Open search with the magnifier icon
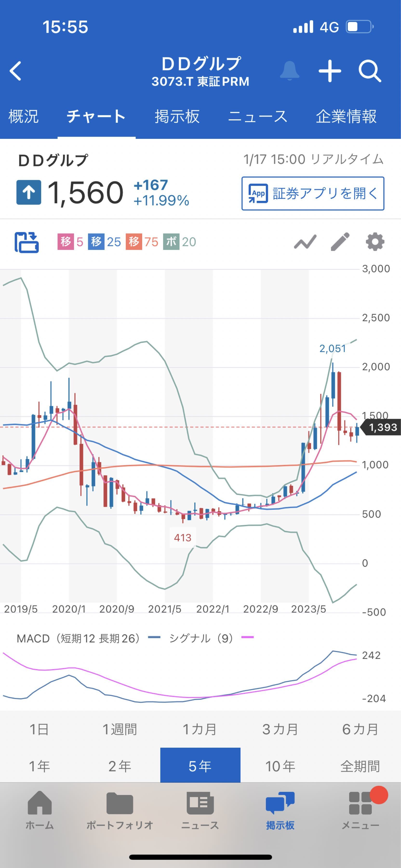 (370, 71)
